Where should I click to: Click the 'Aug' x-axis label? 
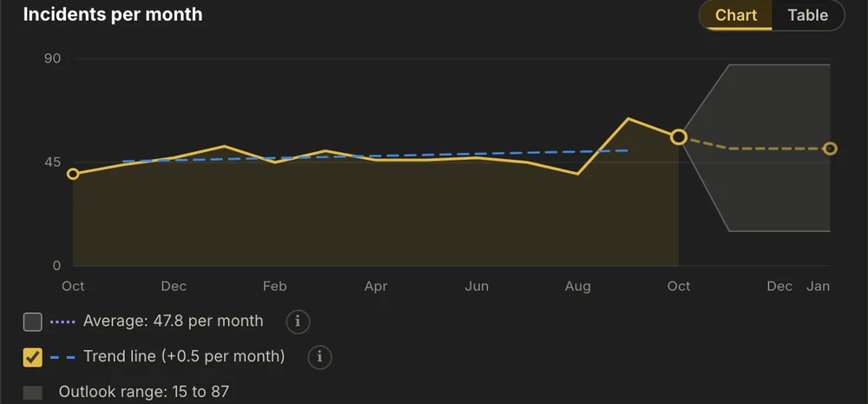tap(578, 287)
